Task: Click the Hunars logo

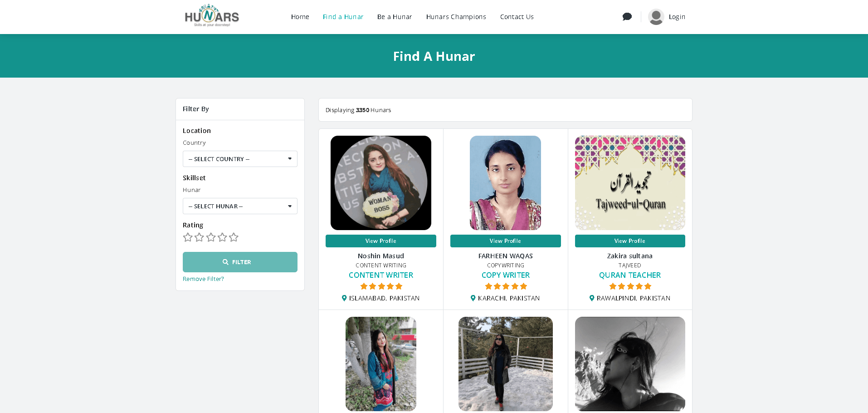Action: 212,16
